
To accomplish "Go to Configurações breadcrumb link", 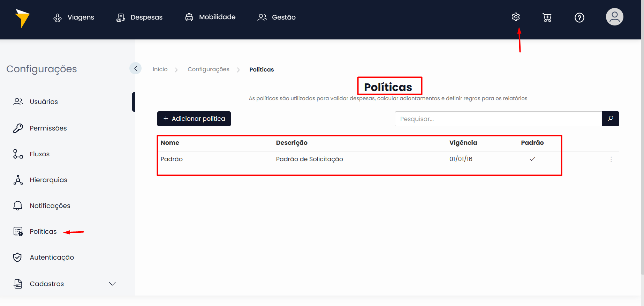I will [209, 69].
